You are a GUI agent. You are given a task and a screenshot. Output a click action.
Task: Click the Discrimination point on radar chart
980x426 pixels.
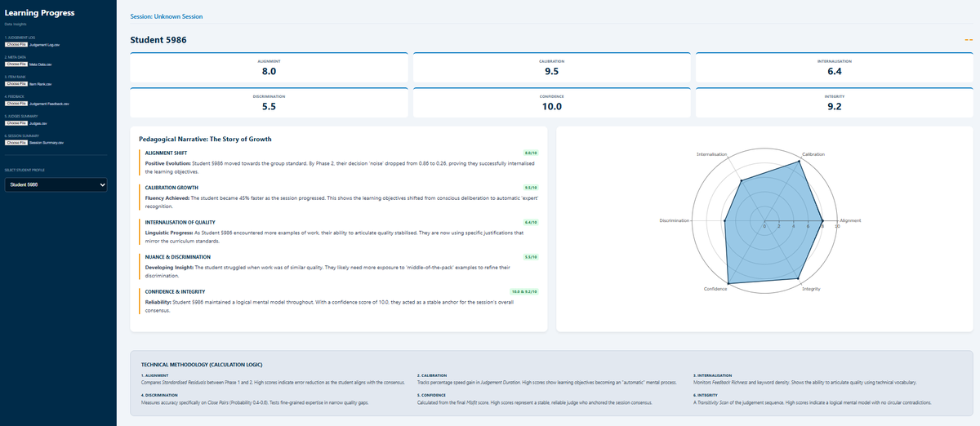click(x=725, y=220)
